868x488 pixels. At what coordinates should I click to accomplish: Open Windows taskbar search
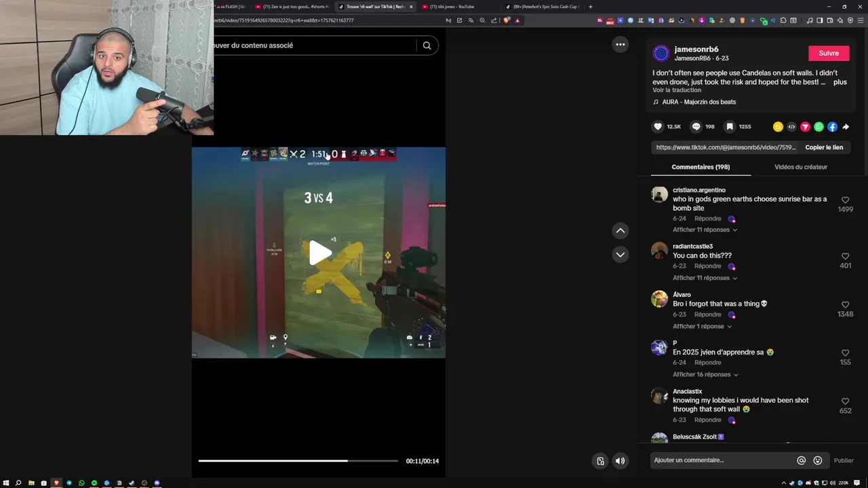click(x=18, y=483)
